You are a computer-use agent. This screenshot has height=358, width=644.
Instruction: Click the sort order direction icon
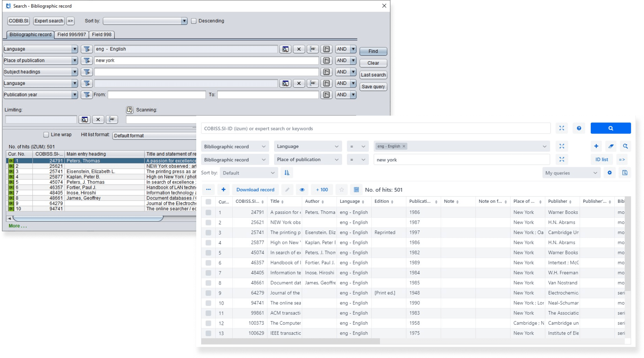(287, 173)
